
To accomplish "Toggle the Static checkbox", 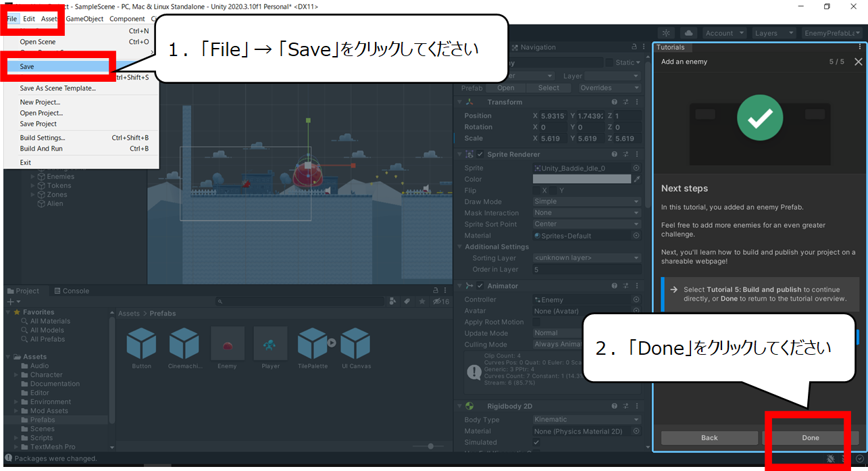I will click(609, 62).
